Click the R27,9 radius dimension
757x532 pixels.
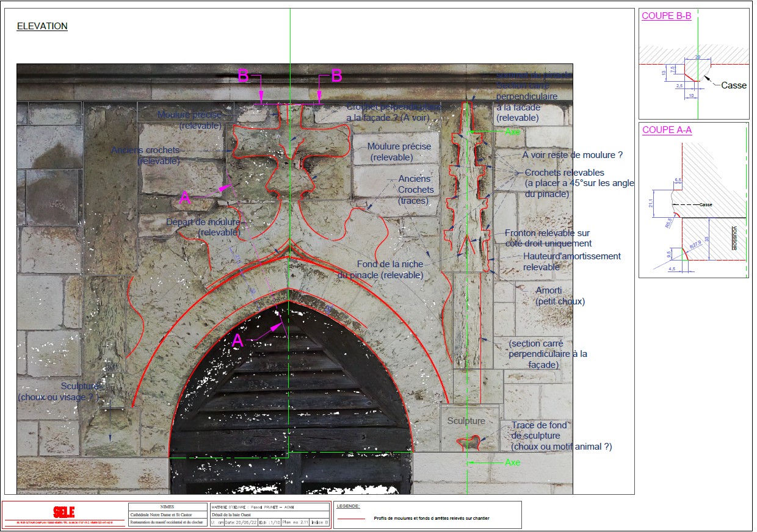coord(695,246)
